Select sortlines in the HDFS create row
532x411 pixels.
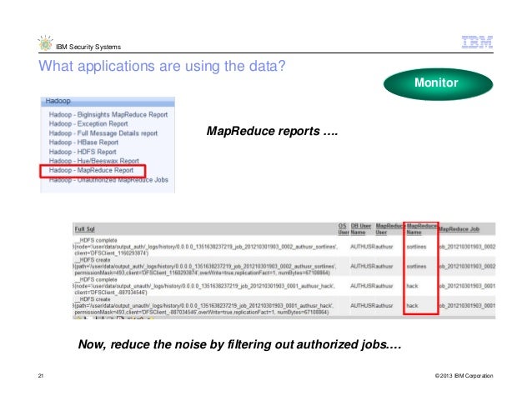click(x=416, y=266)
